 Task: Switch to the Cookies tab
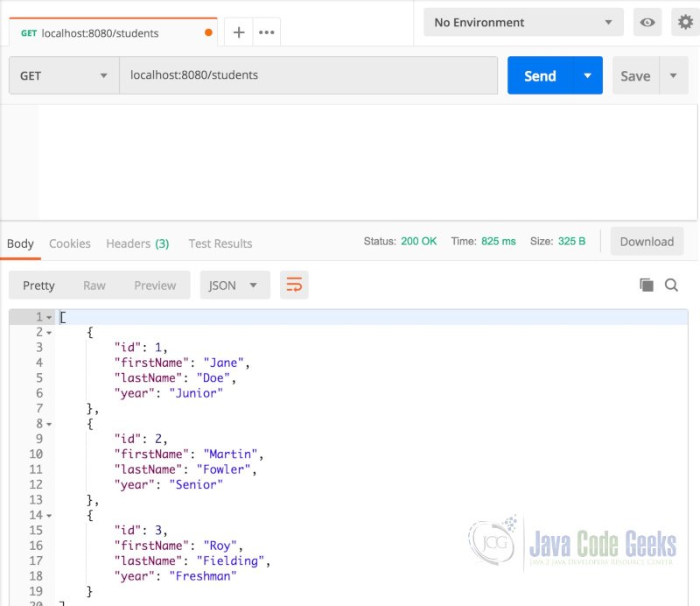(x=69, y=243)
